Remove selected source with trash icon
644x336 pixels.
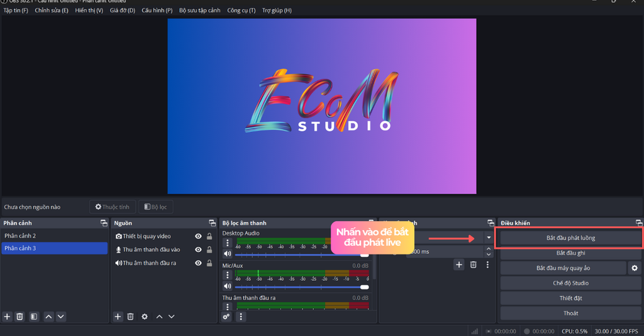pos(131,317)
